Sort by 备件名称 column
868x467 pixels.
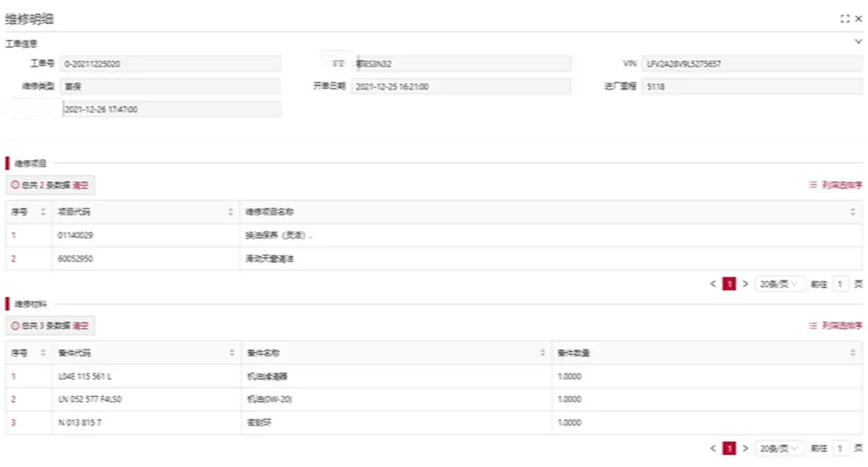point(542,353)
